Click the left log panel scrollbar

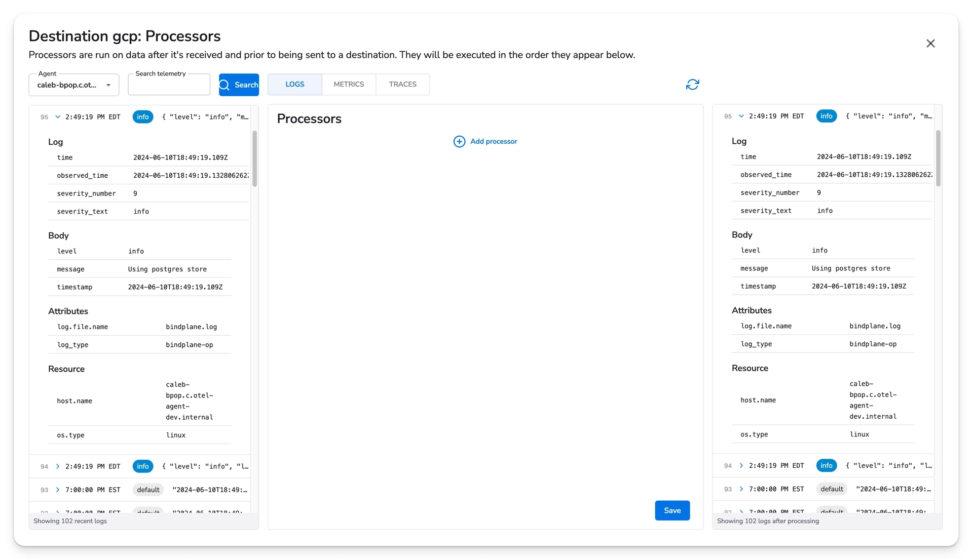coord(254,158)
